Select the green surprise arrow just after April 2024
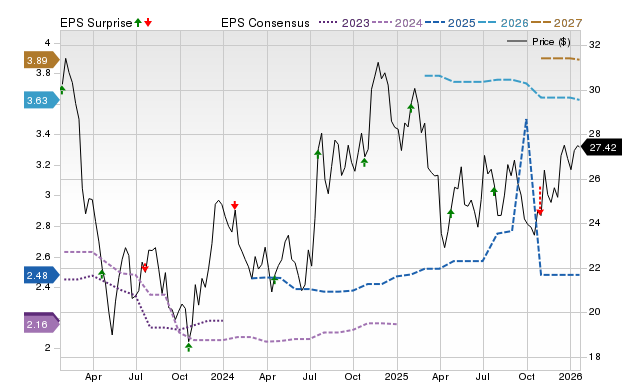640x382 pixels. pos(275,280)
